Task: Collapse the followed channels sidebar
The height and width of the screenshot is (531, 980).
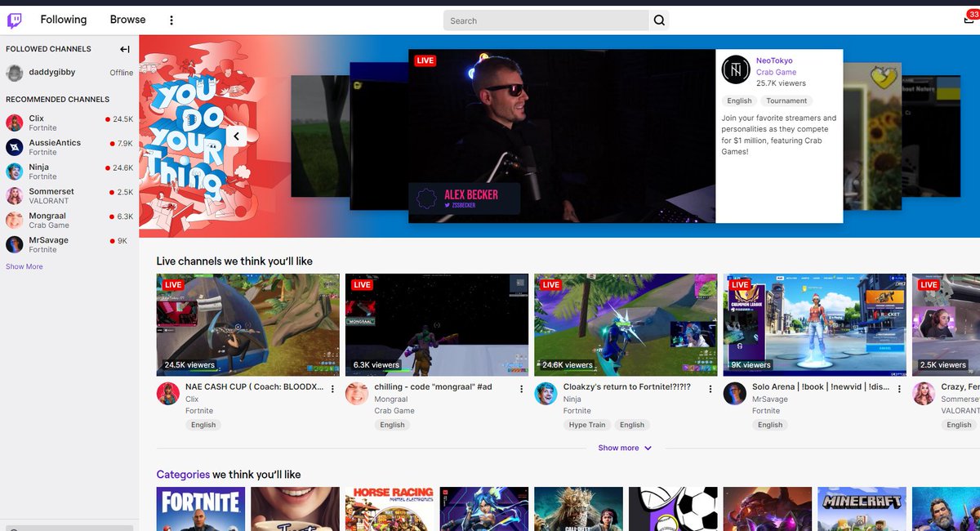Action: [124, 49]
